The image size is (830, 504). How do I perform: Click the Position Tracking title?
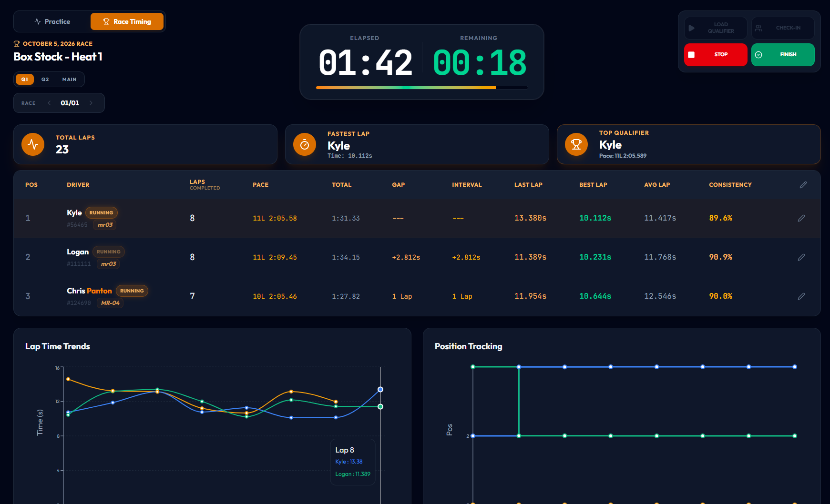(468, 346)
